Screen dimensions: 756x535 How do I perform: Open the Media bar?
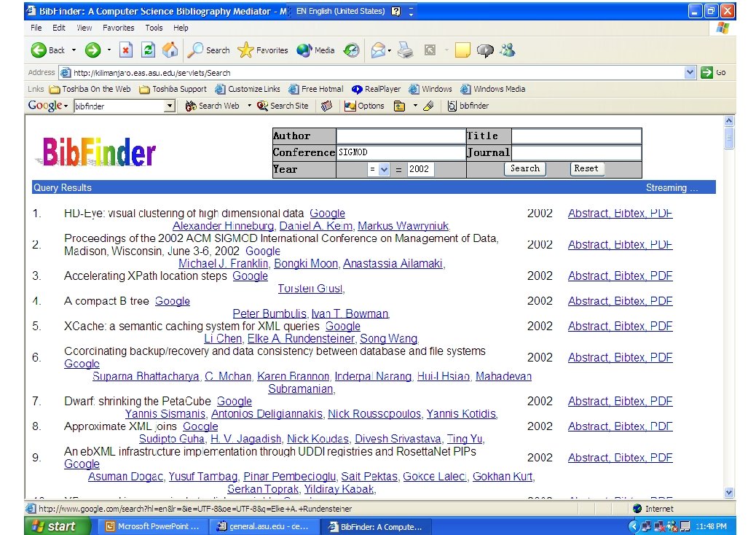pos(315,50)
